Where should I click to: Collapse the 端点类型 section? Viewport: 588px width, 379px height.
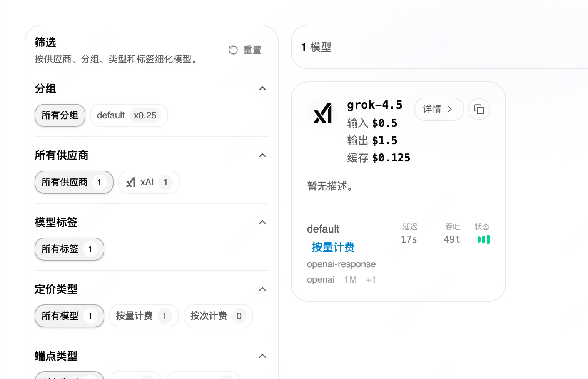pyautogui.click(x=262, y=356)
